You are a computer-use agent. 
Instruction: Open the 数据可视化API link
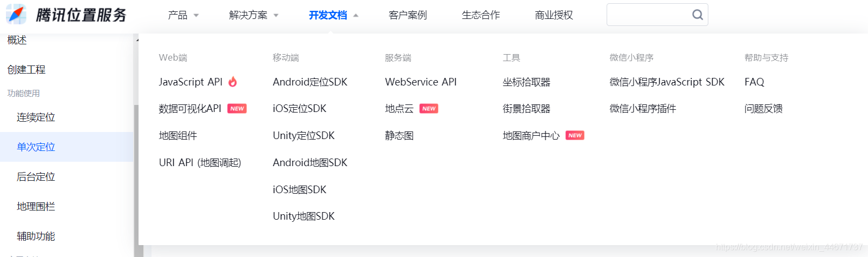(190, 109)
